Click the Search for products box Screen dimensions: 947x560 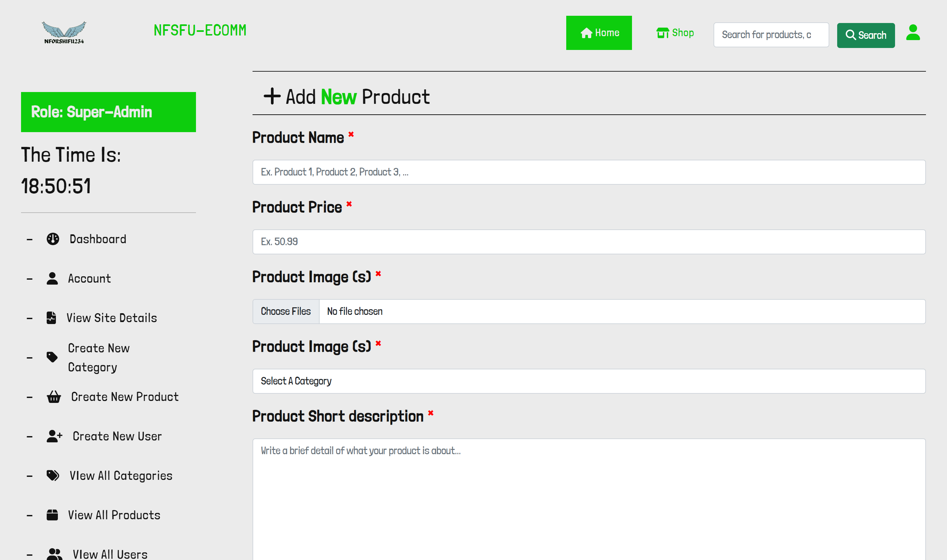point(771,35)
